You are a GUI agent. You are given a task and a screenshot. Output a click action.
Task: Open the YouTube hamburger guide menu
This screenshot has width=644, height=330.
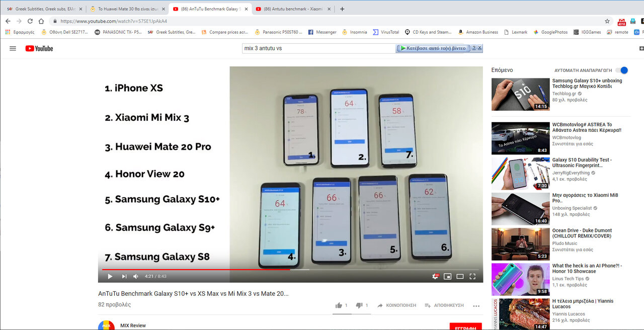pyautogui.click(x=13, y=48)
